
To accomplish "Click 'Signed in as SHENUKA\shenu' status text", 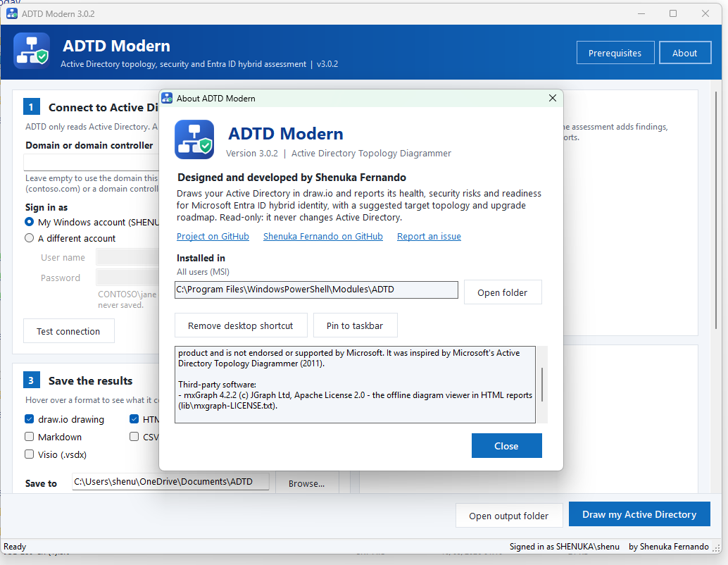I will 565,547.
